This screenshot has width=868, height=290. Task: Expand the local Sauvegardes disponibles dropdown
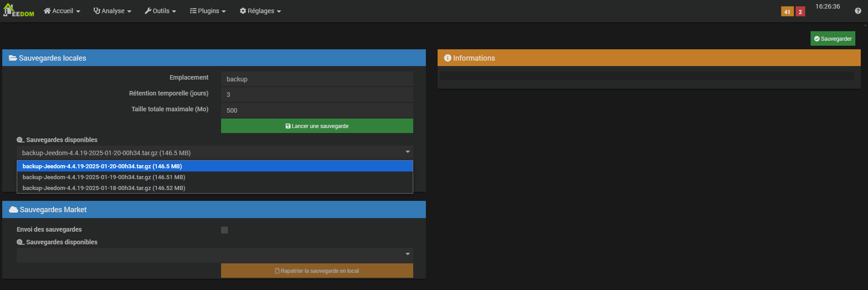[215, 153]
